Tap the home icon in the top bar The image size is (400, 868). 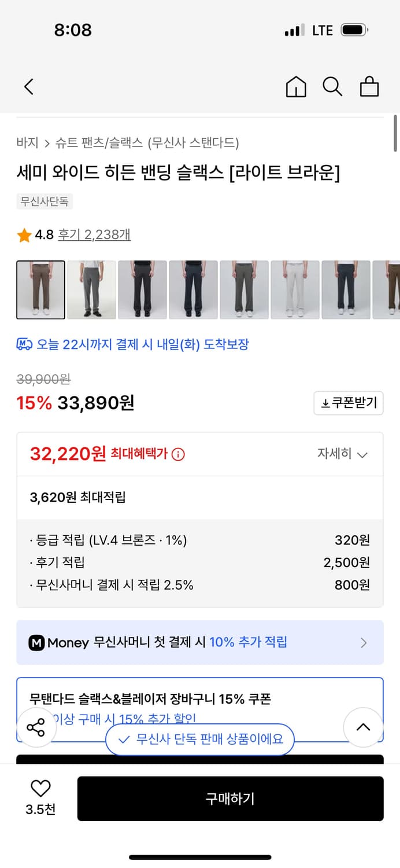[x=296, y=86]
